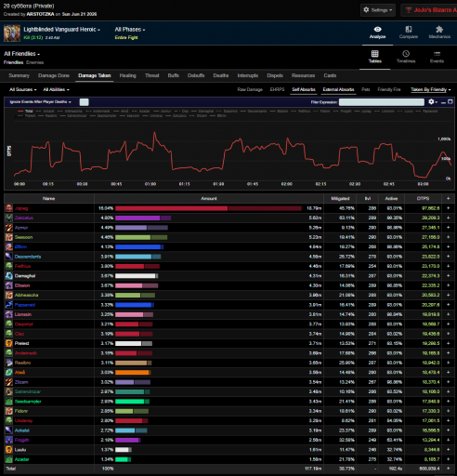Toggle the External Absorbs option
Image resolution: width=457 pixels, height=476 pixels.
tap(338, 89)
